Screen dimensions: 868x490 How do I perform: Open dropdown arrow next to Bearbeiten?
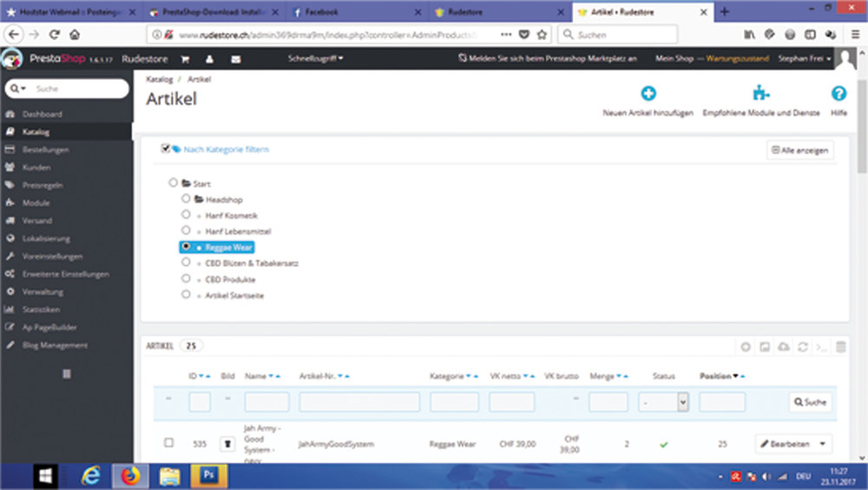(x=823, y=444)
